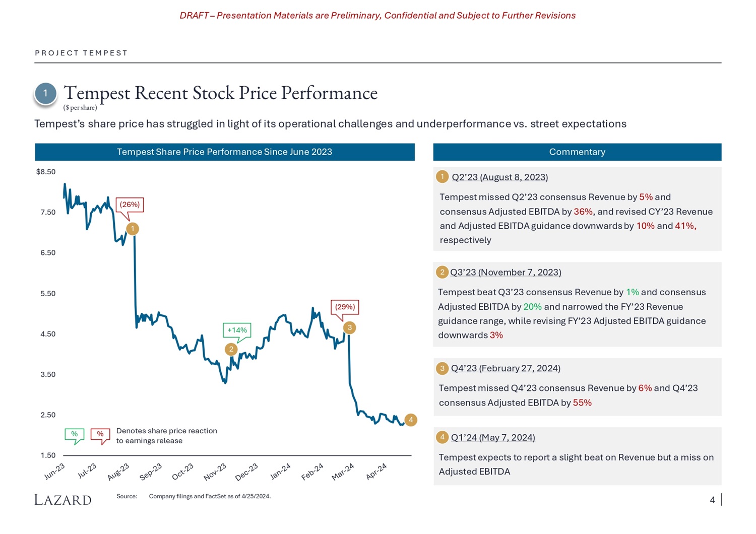756x534 pixels.
Task: Select gold marker 4 at chart line end
Action: coord(411,420)
